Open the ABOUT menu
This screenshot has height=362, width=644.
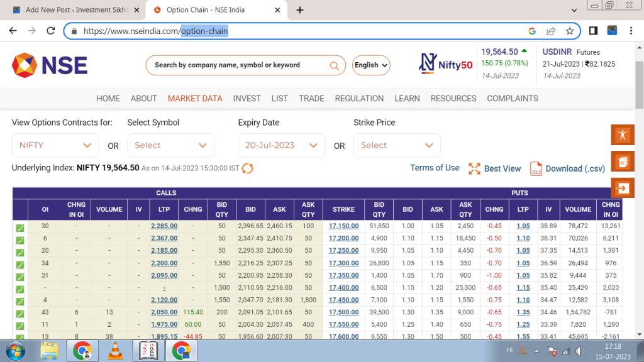[x=144, y=99]
